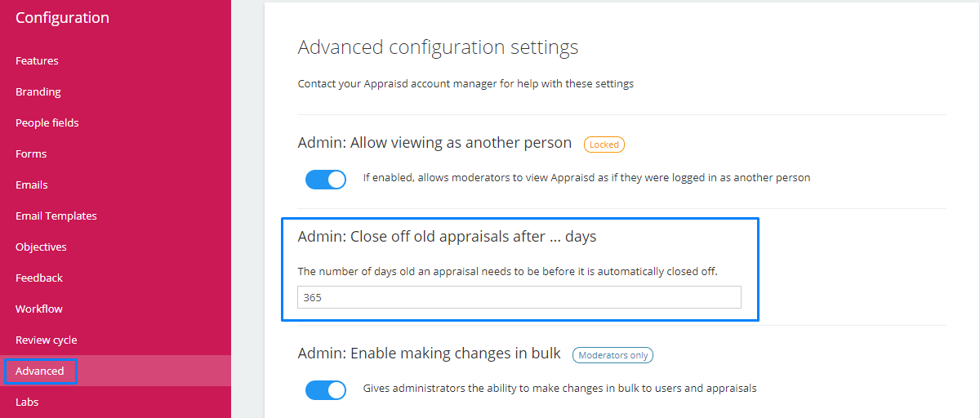Open Email Templates page
The width and height of the screenshot is (980, 418).
tap(56, 216)
